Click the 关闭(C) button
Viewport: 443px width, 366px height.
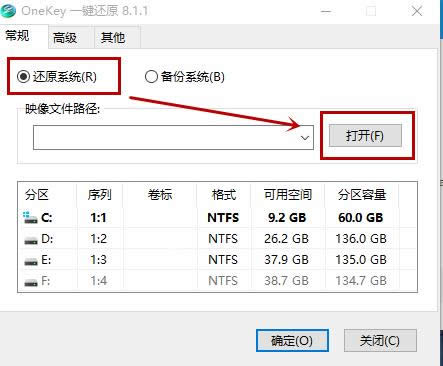tap(380, 340)
